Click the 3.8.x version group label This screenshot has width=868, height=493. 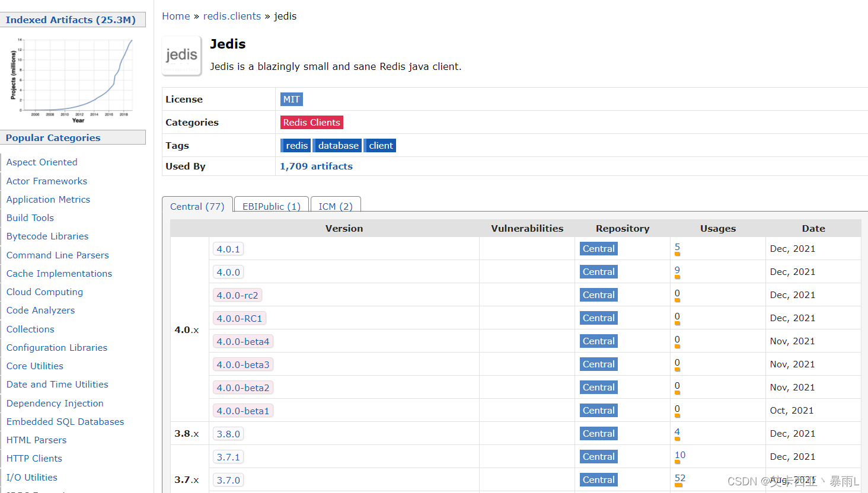[x=187, y=434]
